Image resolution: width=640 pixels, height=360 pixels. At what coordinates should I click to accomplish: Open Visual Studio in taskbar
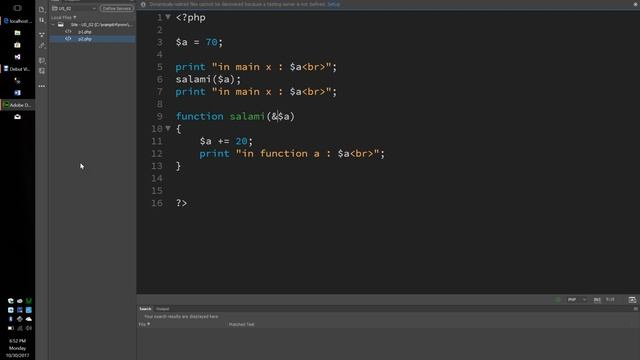[x=17, y=57]
